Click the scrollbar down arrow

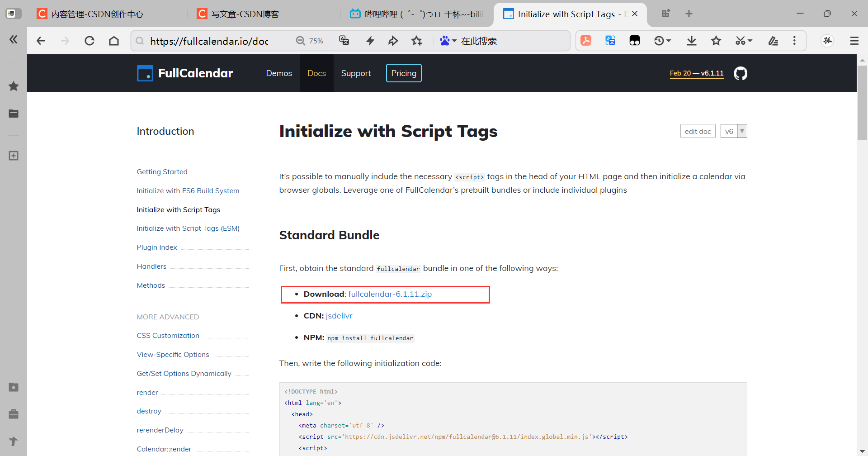(862, 451)
